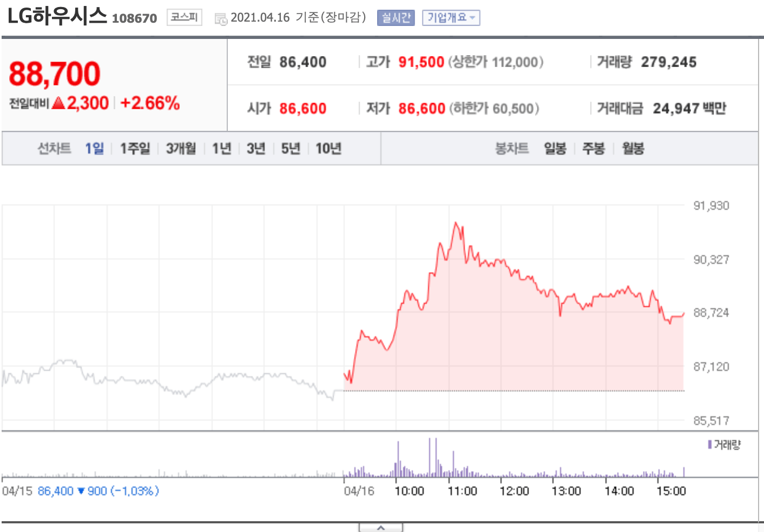Click the 선차트 label

click(x=54, y=149)
